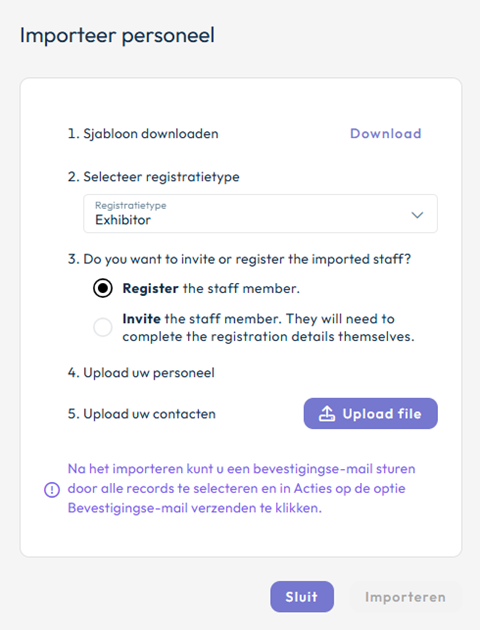The image size is (480, 630).
Task: Select the Register the staff member radio
Action: pos(103,288)
